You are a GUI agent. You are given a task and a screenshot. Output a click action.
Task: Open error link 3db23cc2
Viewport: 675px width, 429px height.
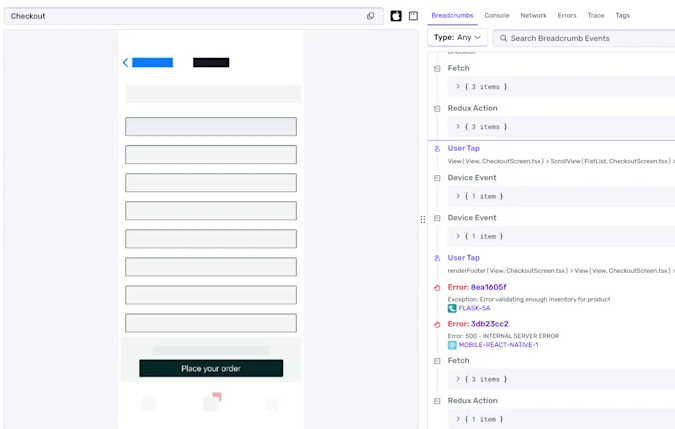pyautogui.click(x=489, y=324)
